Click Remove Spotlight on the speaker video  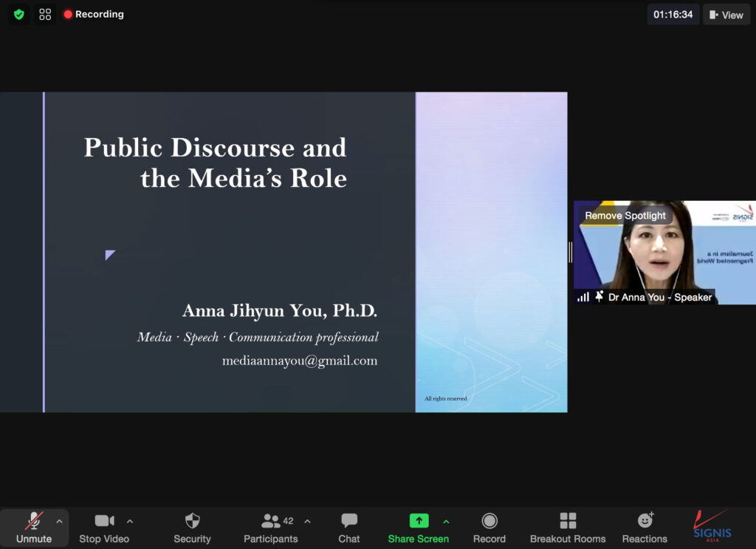[x=625, y=216]
